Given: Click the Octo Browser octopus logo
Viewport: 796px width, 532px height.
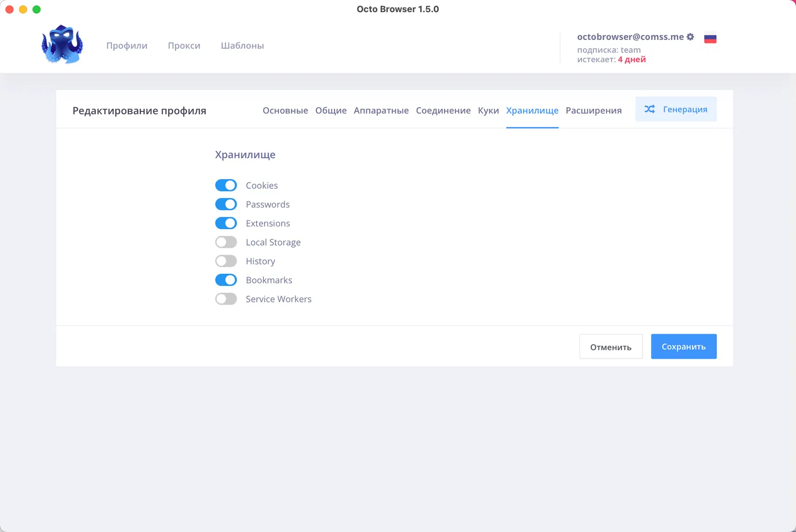Looking at the screenshot, I should [x=63, y=45].
